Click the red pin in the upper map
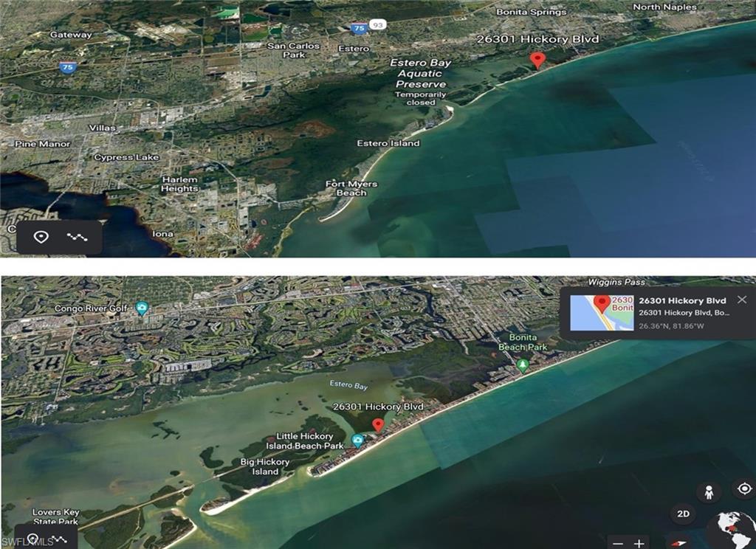Image resolution: width=756 pixels, height=549 pixels. [538, 60]
